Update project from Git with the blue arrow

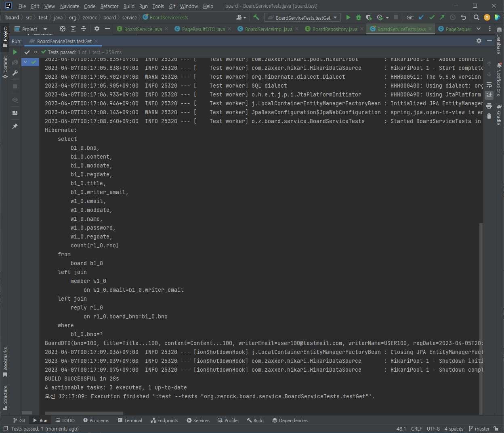coord(422,17)
